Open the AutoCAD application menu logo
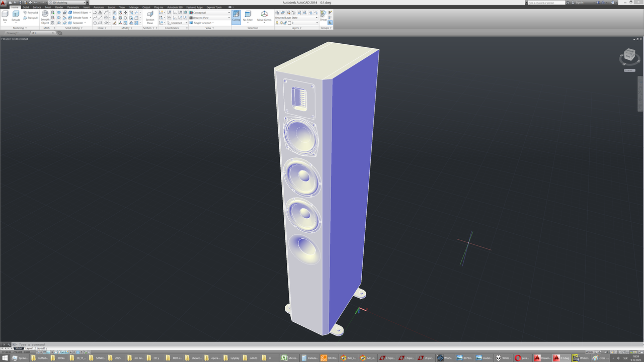644x362 pixels. [x=4, y=3]
